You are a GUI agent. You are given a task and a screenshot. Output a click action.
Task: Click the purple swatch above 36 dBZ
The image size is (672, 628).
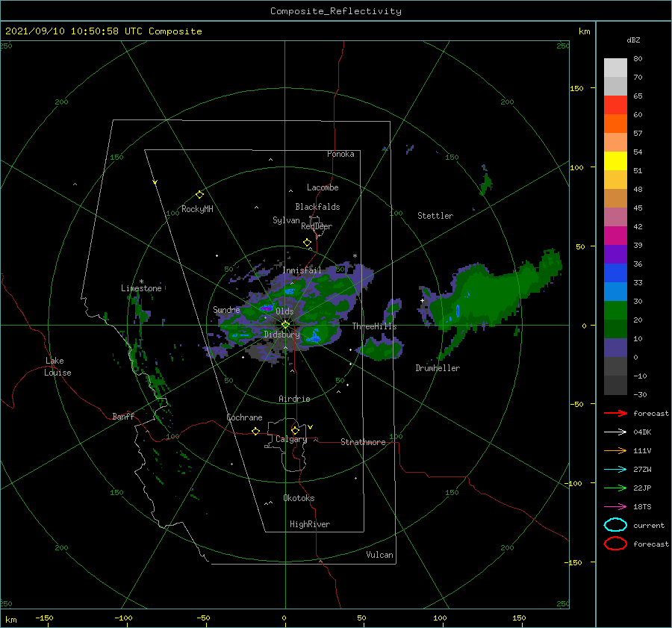coord(615,255)
